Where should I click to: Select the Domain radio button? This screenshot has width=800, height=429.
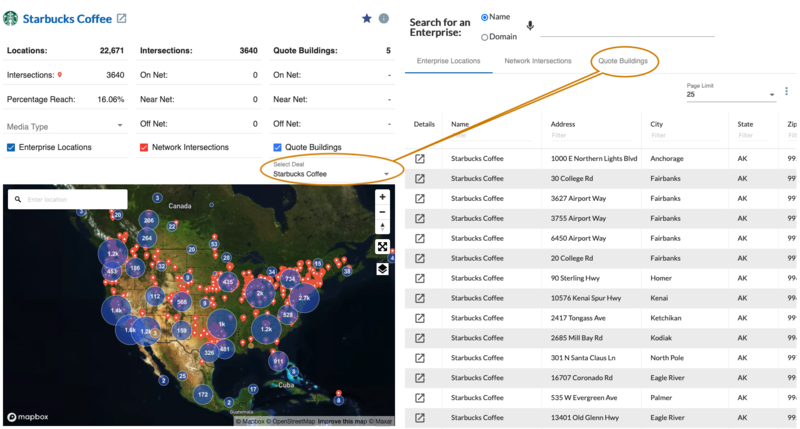point(486,37)
